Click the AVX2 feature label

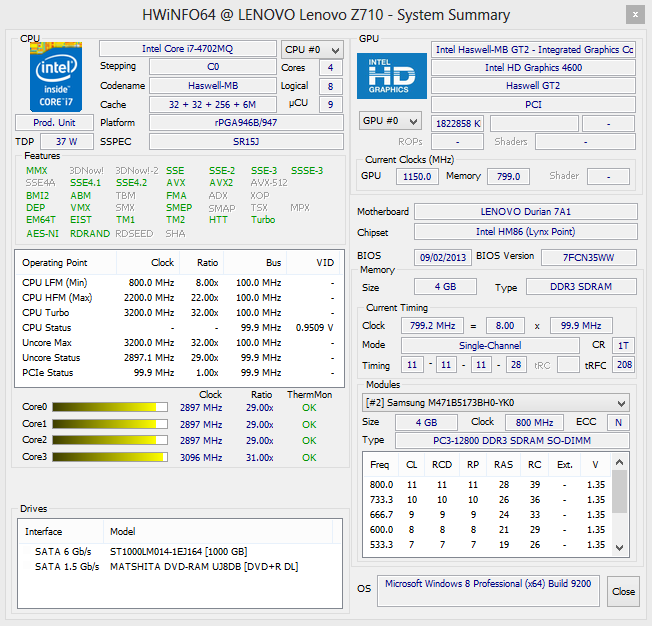[221, 183]
